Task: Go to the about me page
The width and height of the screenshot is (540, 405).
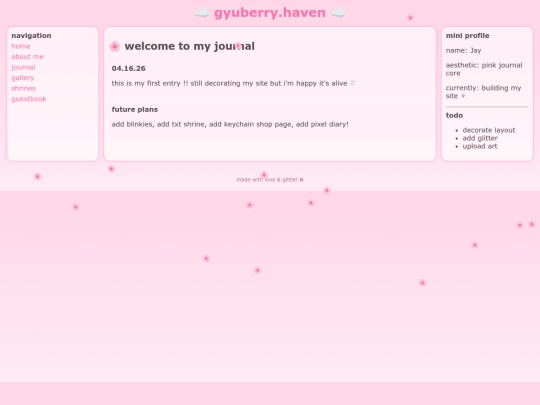Action: tap(28, 57)
